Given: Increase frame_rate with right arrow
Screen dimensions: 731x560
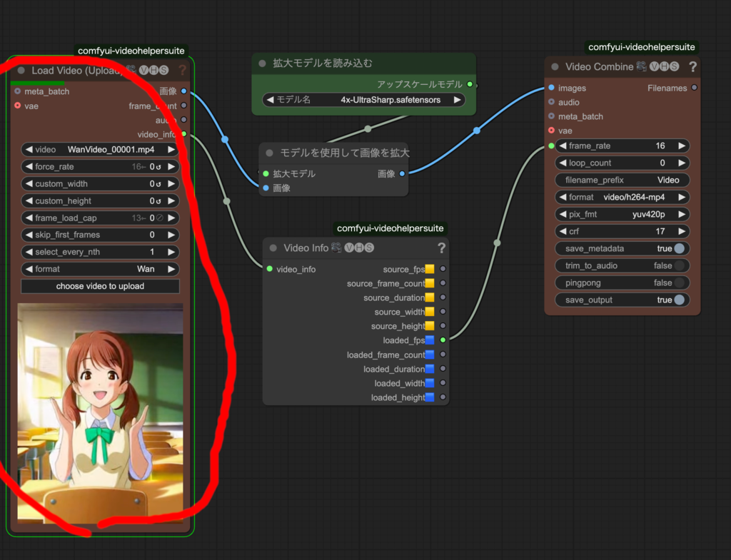Looking at the screenshot, I should click(682, 146).
